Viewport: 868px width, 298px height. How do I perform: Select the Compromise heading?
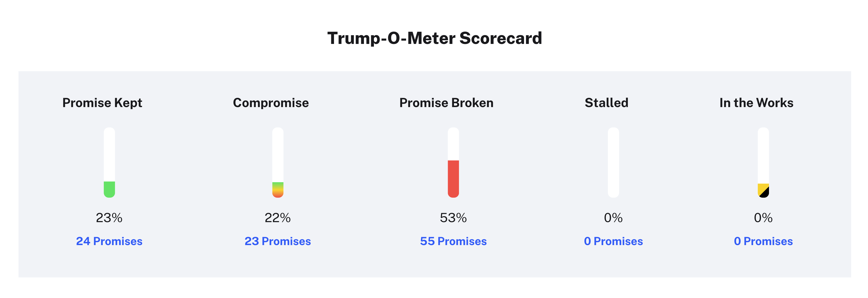click(x=271, y=103)
